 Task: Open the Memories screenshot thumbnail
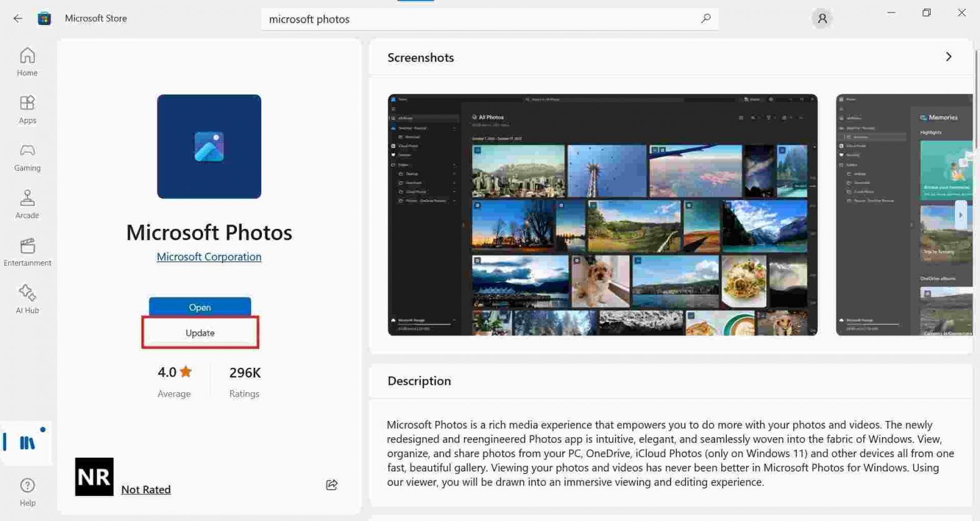904,215
